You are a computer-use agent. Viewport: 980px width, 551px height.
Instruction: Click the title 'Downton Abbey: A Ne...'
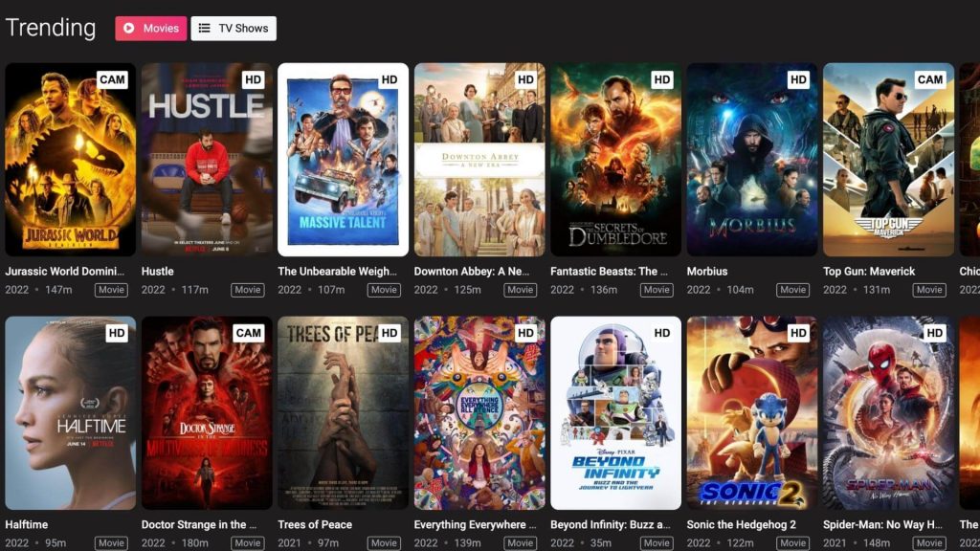coord(472,271)
